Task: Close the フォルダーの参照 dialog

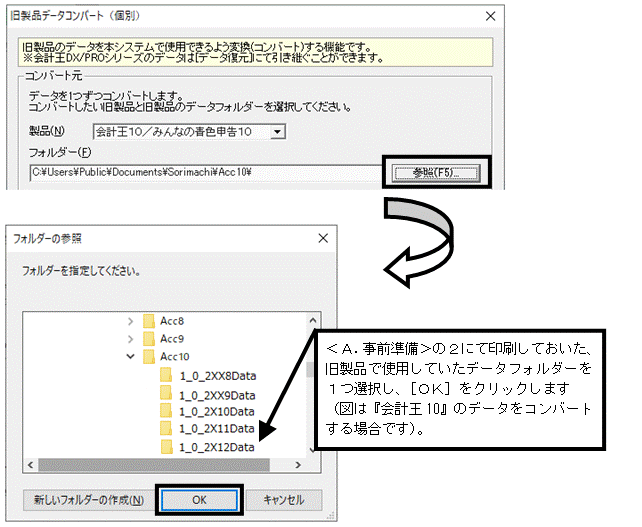Action: coord(323,238)
